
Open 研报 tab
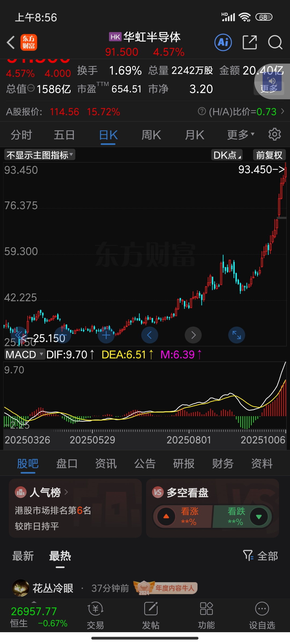[x=184, y=463]
